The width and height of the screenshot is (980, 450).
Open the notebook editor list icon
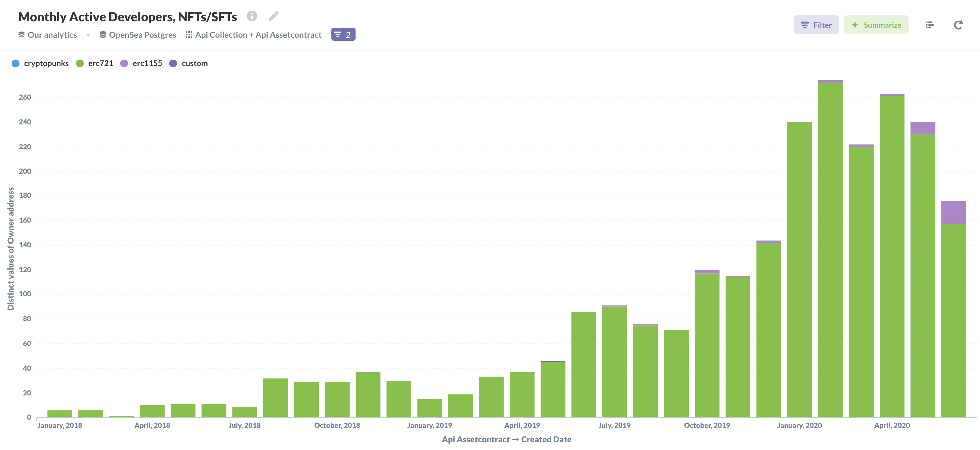(929, 25)
